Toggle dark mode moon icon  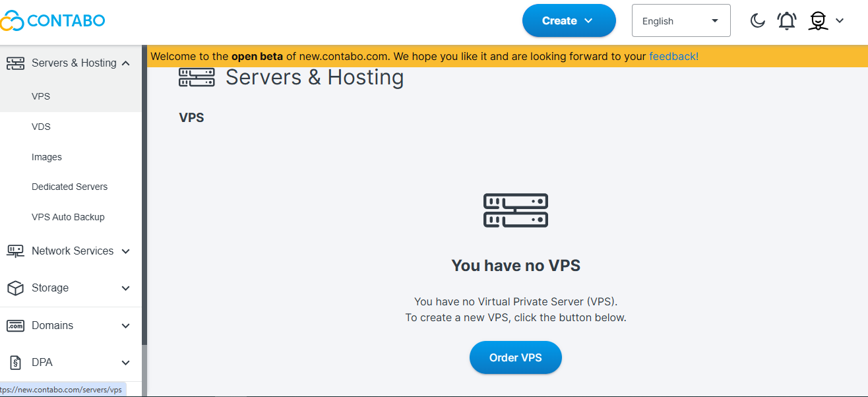(758, 21)
